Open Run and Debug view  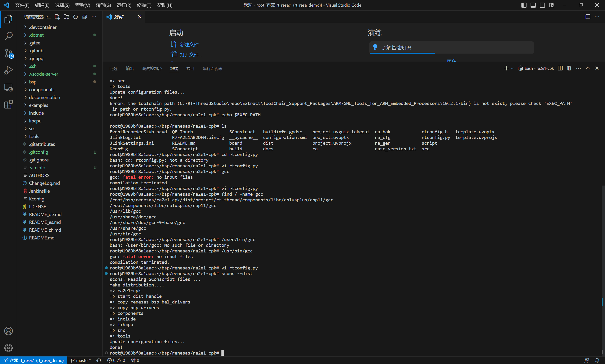click(x=8, y=70)
